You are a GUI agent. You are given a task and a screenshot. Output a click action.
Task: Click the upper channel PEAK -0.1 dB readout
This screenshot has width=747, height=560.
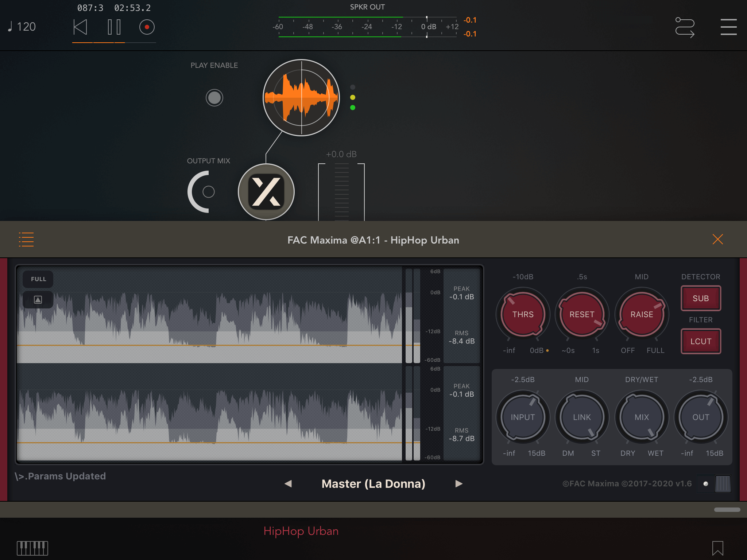coord(461,293)
